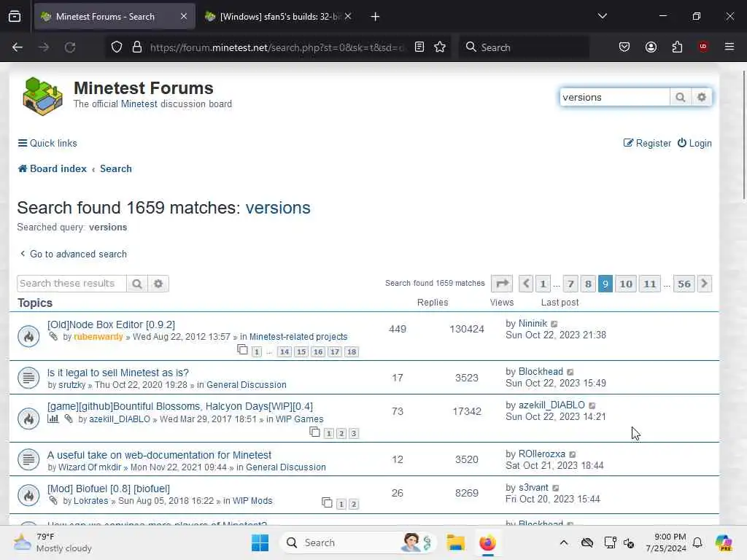Go to results page 10
The width and height of the screenshot is (747, 560).
coord(625,284)
